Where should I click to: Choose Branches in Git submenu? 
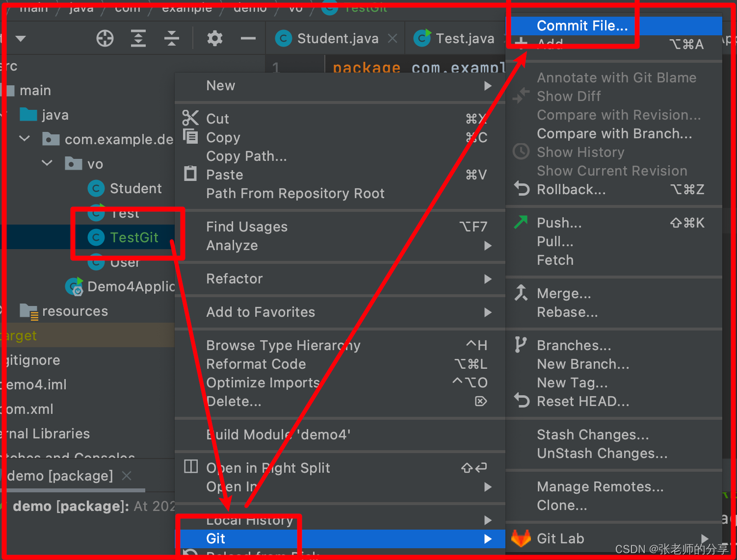click(614, 345)
